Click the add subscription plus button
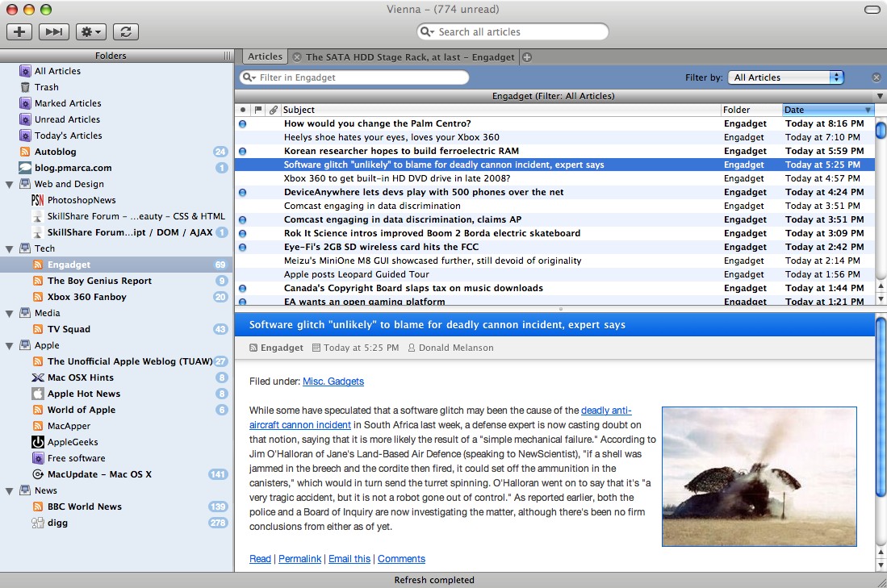The height and width of the screenshot is (588, 887). (x=19, y=31)
